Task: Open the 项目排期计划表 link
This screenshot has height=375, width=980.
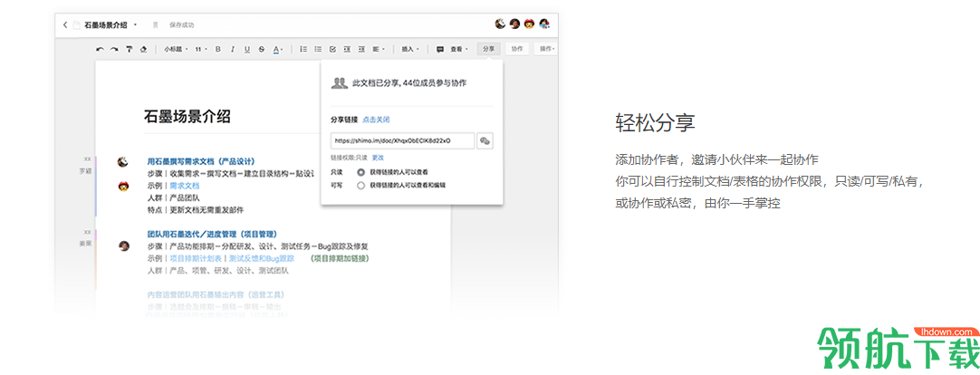Action: [196, 258]
